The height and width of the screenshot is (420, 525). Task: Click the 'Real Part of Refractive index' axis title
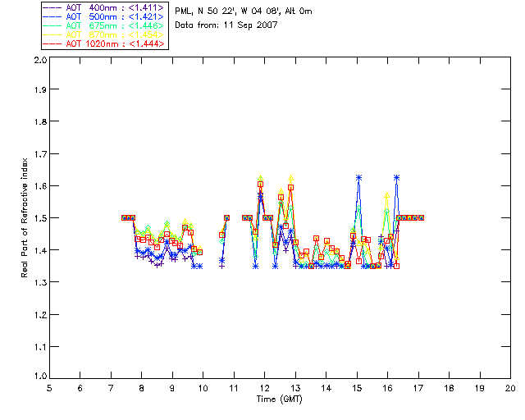(25, 217)
